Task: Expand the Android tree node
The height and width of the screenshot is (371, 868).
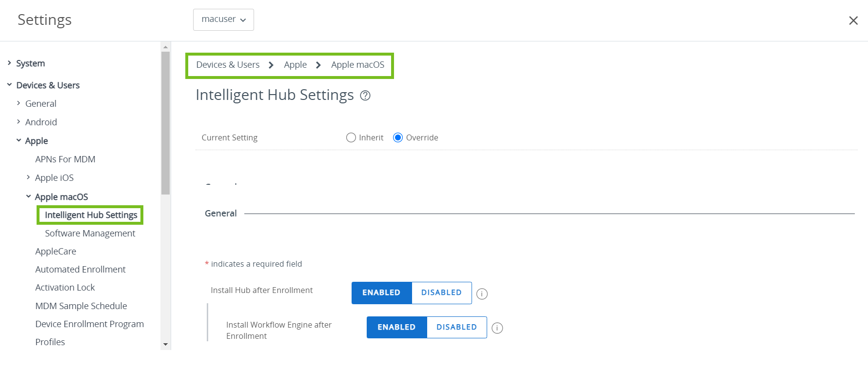Action: (x=19, y=122)
